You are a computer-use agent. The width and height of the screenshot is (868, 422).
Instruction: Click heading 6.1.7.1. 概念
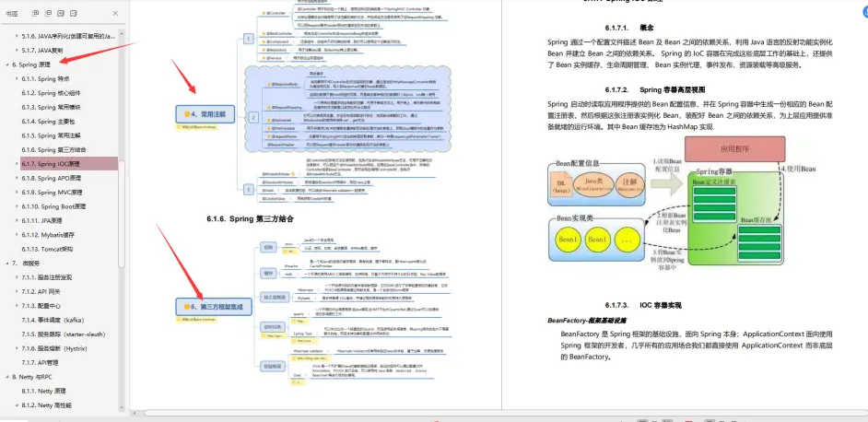(x=631, y=27)
